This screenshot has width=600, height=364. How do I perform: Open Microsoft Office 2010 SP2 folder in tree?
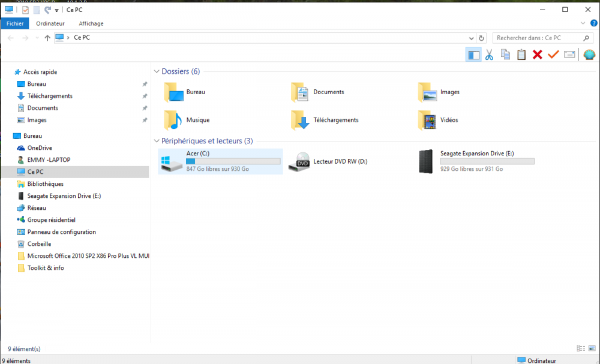tap(88, 256)
